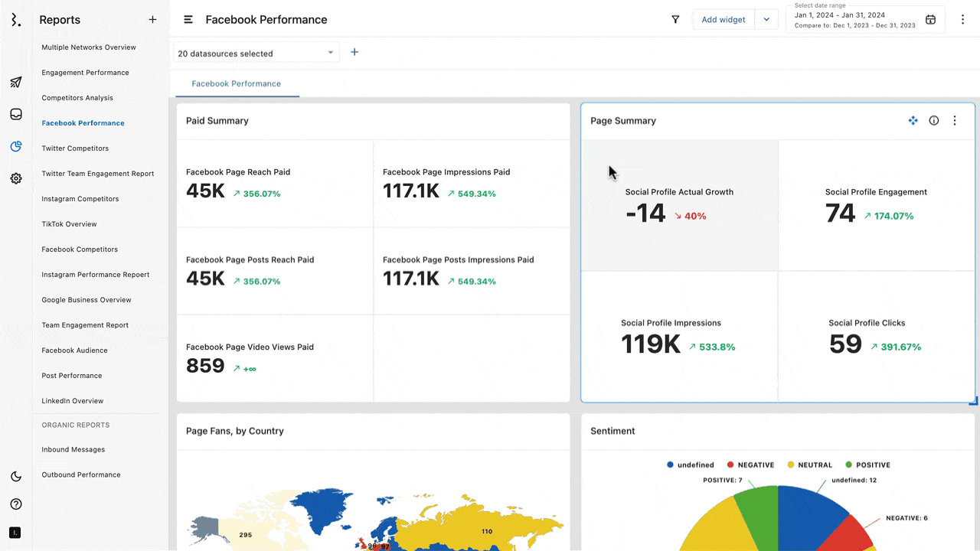Click the help question mark icon
The height and width of the screenshot is (551, 980).
(16, 504)
